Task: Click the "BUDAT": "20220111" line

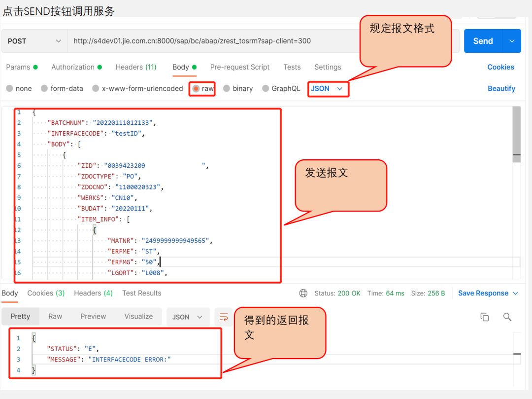Action: pyautogui.click(x=115, y=209)
